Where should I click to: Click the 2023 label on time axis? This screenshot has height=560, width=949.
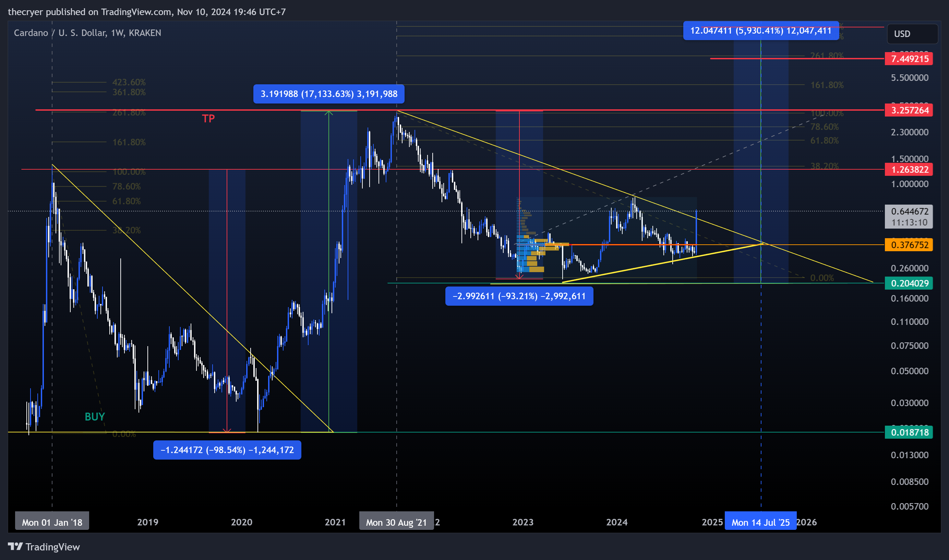click(523, 522)
